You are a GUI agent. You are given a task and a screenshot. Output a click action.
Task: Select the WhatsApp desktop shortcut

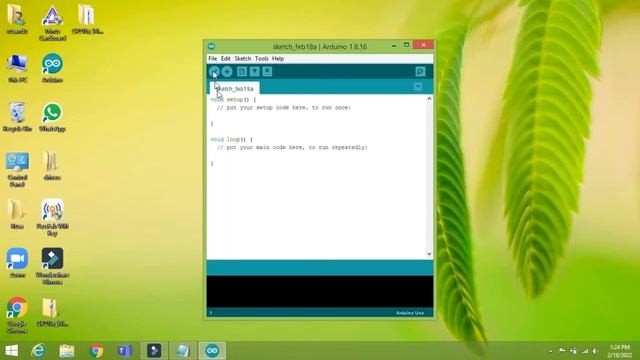[x=52, y=117]
